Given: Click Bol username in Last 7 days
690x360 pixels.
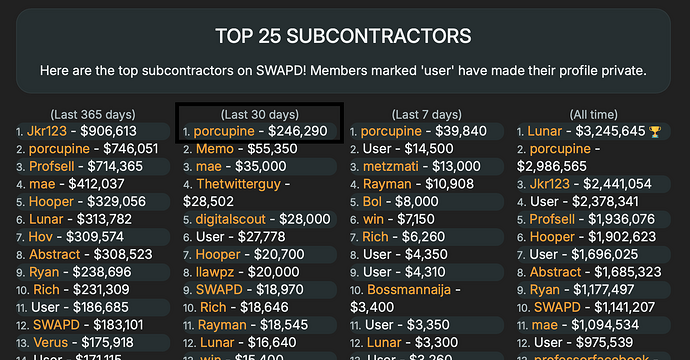Looking at the screenshot, I should click(x=372, y=202).
